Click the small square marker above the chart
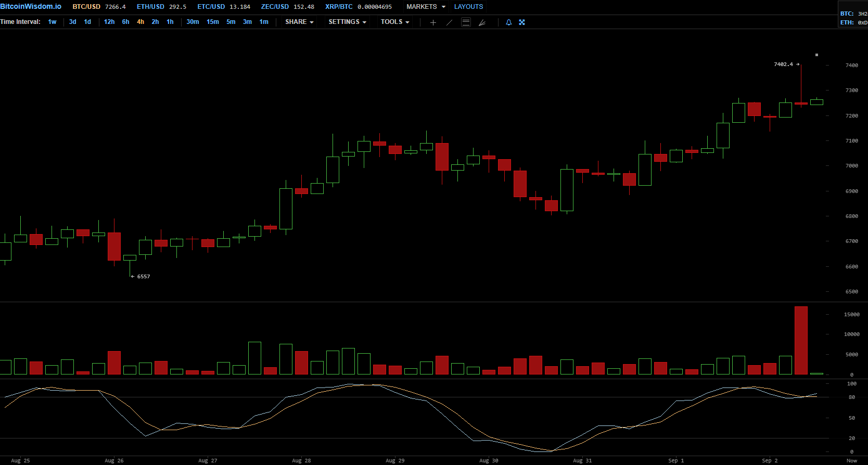The height and width of the screenshot is (465, 868). (x=816, y=55)
